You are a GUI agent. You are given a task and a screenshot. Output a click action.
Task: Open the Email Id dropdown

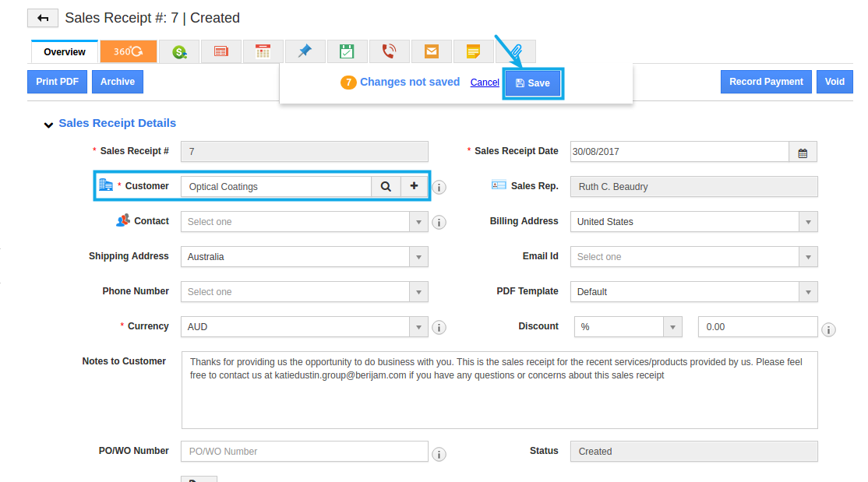click(694, 257)
